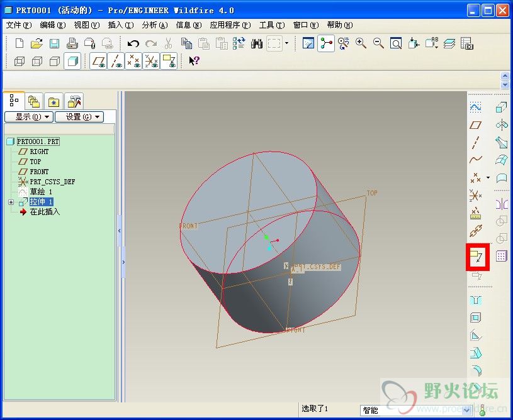Toggle datum points display
The height and width of the screenshot is (420, 513).
tap(133, 61)
